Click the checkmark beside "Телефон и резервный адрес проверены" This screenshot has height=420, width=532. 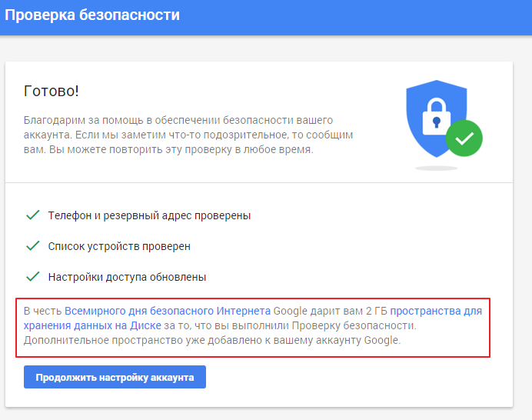pos(33,215)
